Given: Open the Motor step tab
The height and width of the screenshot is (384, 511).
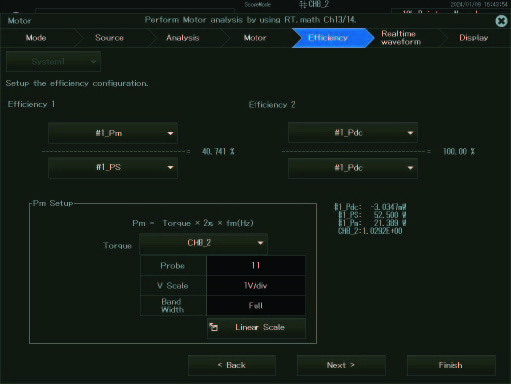Looking at the screenshot, I should click(255, 38).
